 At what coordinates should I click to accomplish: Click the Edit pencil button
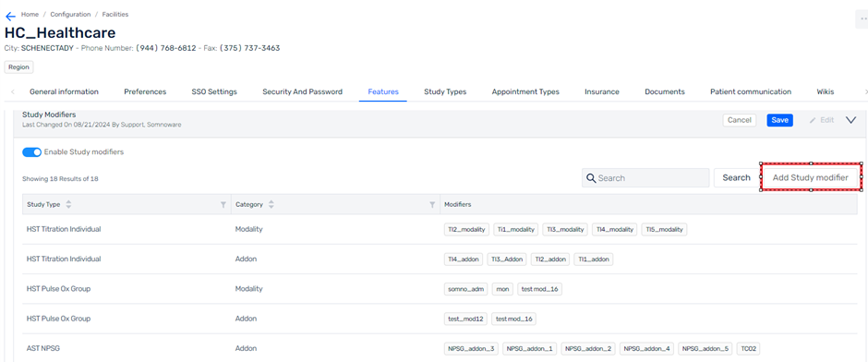(822, 120)
